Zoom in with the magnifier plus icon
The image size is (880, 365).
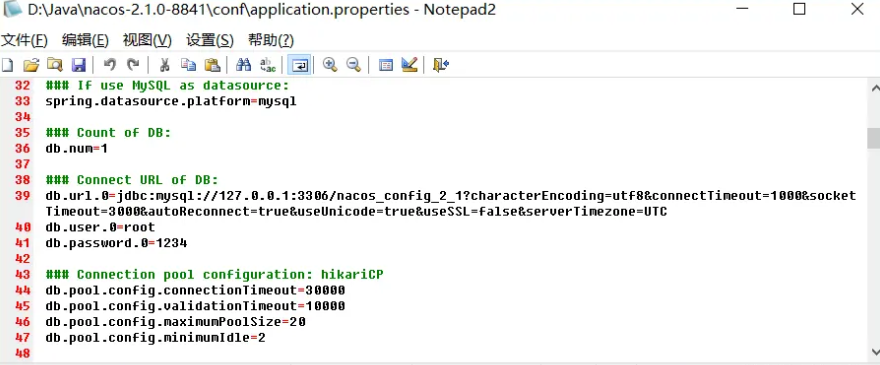(330, 65)
